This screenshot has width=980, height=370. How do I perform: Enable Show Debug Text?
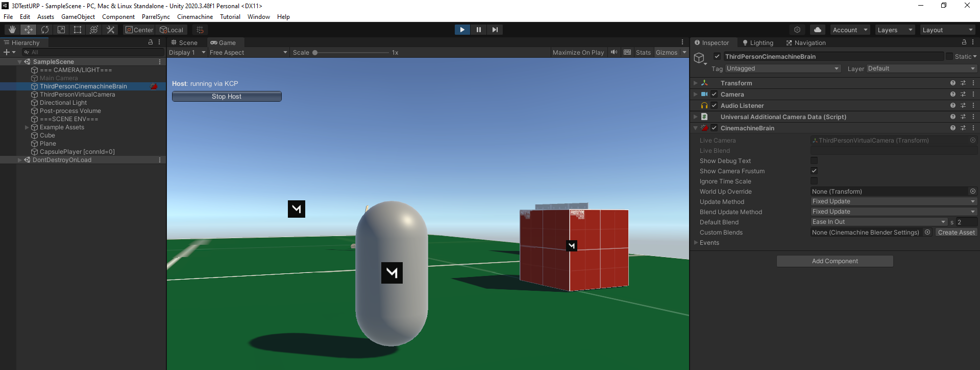click(x=814, y=160)
